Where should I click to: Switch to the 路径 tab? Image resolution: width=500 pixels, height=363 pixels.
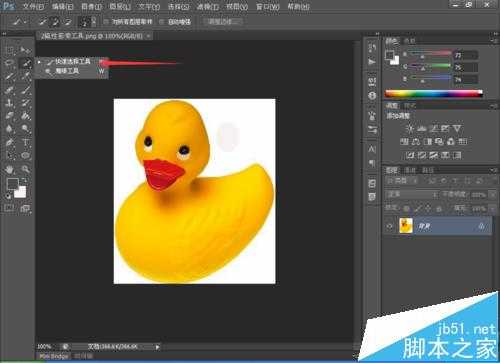428,170
